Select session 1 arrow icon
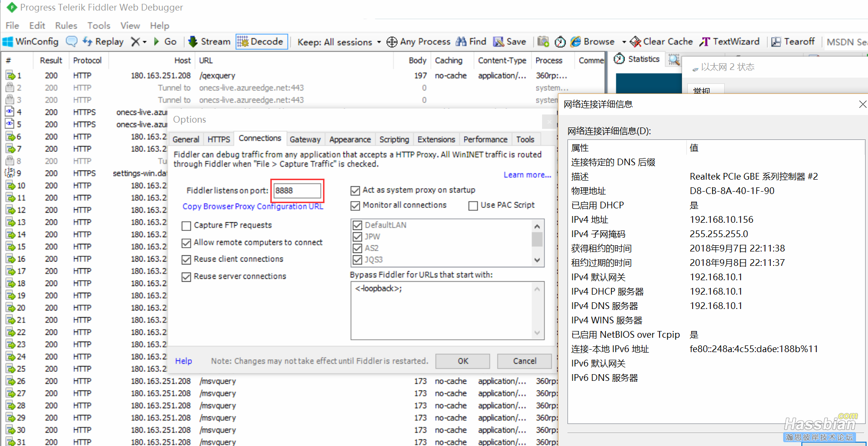Image resolution: width=868 pixels, height=446 pixels. [x=10, y=75]
